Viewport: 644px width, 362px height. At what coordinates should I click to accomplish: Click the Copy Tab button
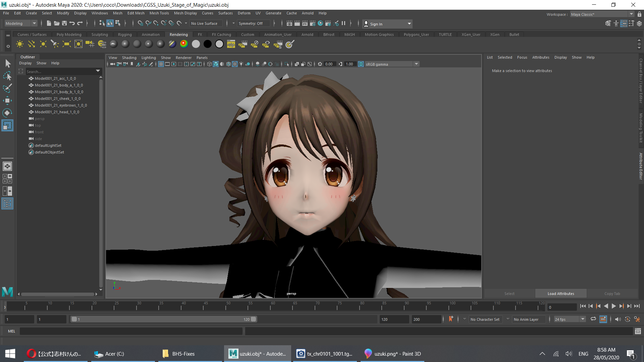612,294
